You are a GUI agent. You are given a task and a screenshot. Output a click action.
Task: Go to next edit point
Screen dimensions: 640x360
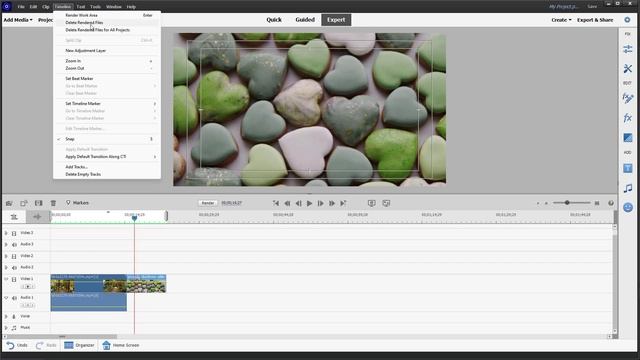click(x=343, y=203)
